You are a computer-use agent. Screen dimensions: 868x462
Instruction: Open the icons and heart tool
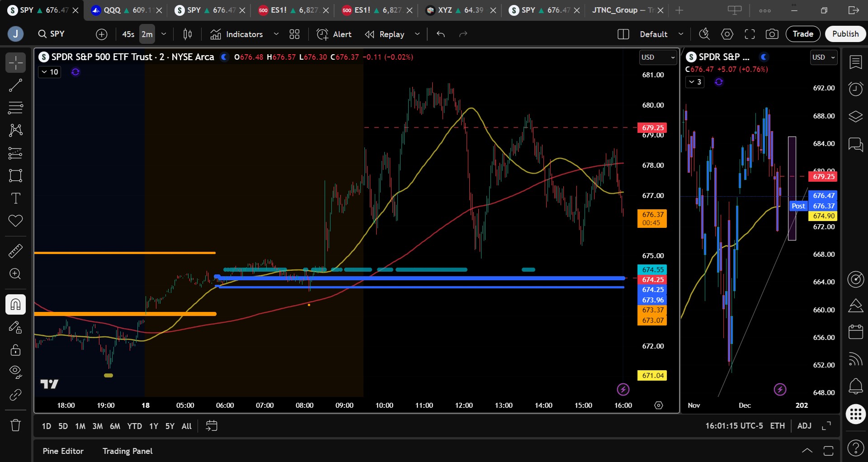15,221
